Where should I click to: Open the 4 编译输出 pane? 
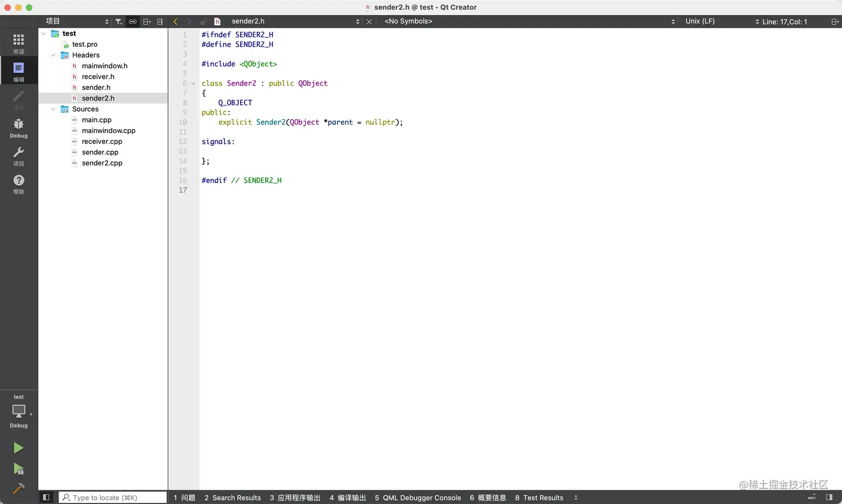pos(347,497)
